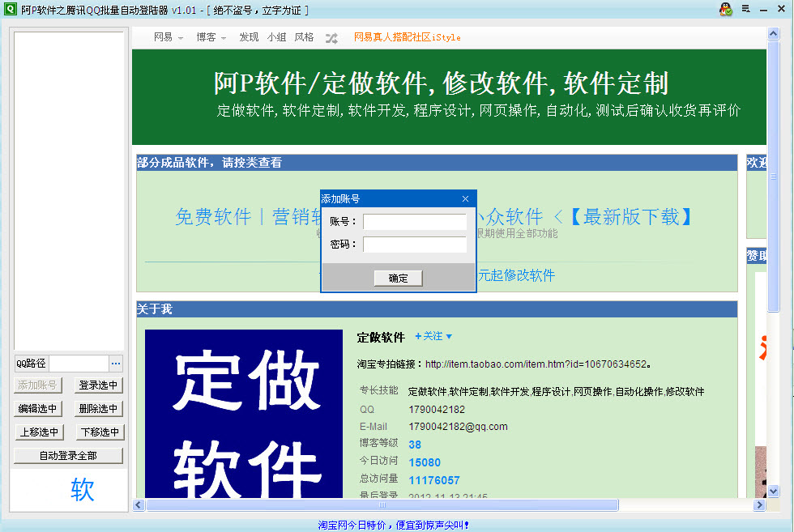794x532 pixels.
Task: Open the 发现 nav item
Action: [x=249, y=37]
